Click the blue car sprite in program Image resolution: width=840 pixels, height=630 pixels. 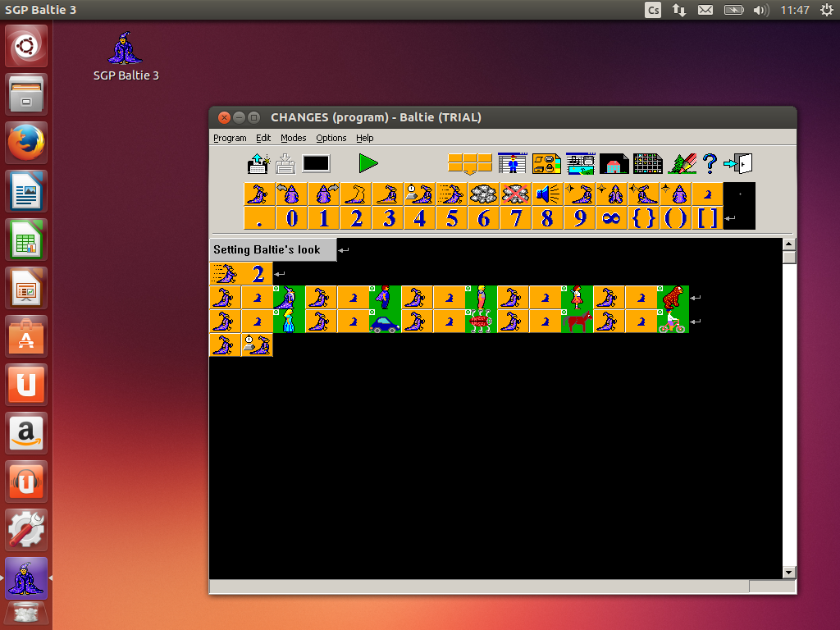tap(385, 322)
